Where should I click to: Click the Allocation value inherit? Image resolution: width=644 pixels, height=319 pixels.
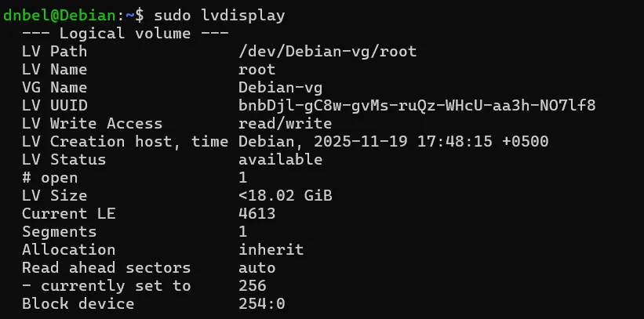pos(271,250)
